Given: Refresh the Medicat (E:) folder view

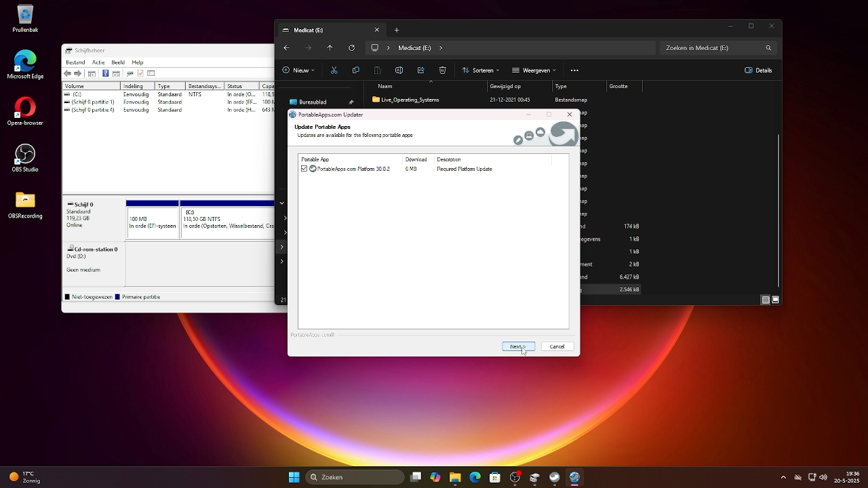Looking at the screenshot, I should pos(351,47).
